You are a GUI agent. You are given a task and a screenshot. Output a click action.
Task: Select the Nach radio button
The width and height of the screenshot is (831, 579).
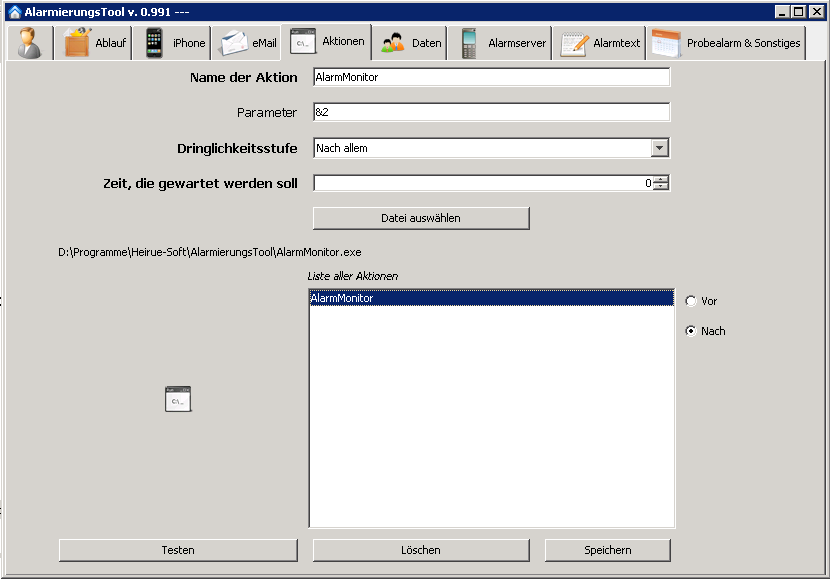[691, 331]
